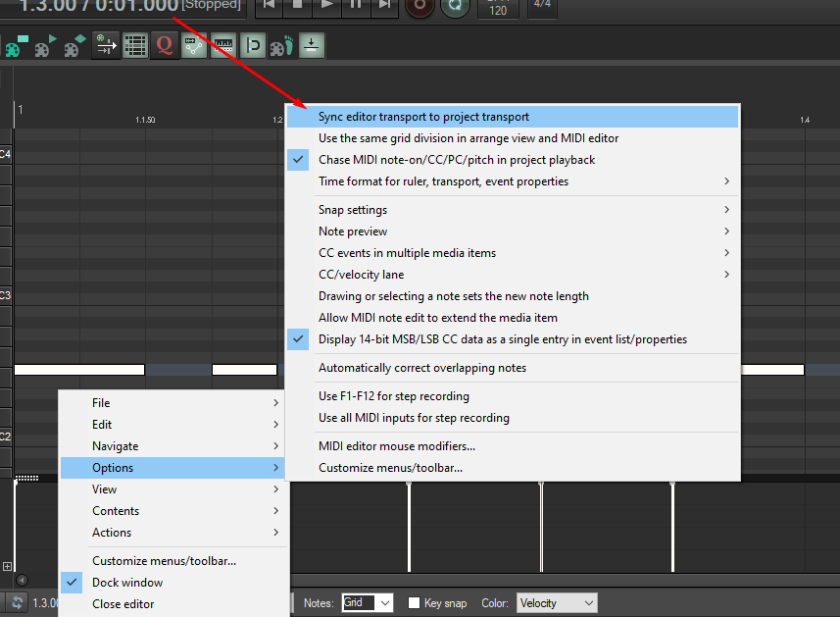
Task: Click the 120 BPM tempo box
Action: 498,9
